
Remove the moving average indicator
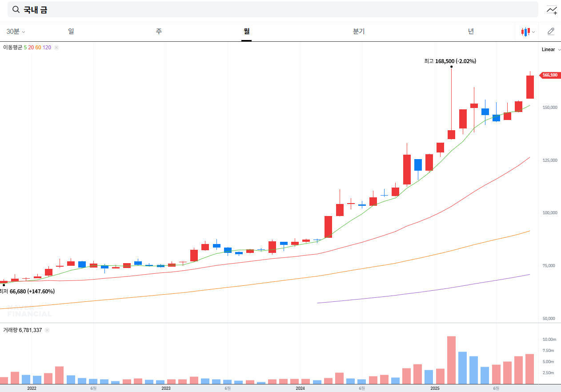pyautogui.click(x=56, y=47)
